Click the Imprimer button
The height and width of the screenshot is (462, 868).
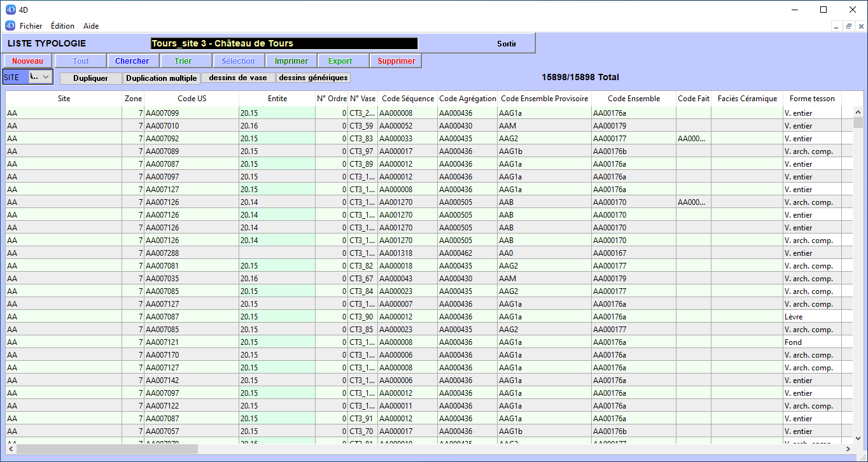click(291, 61)
